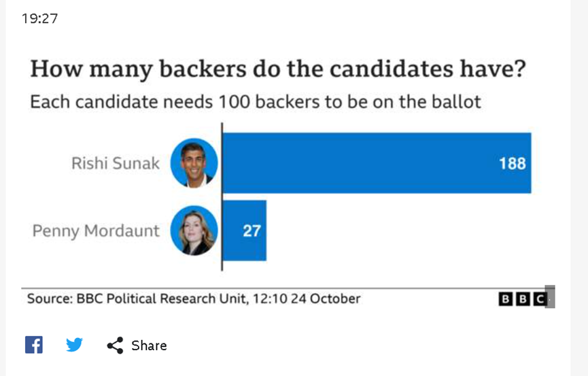The image size is (588, 376).
Task: Select the Rishi Sunak 188 bar
Action: point(377,163)
